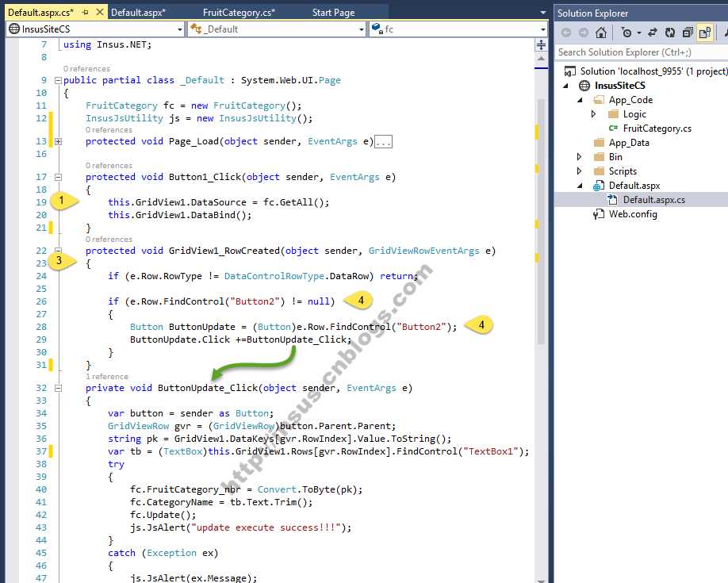Toggle the highlighted Nest Related Files icon

pos(705,33)
